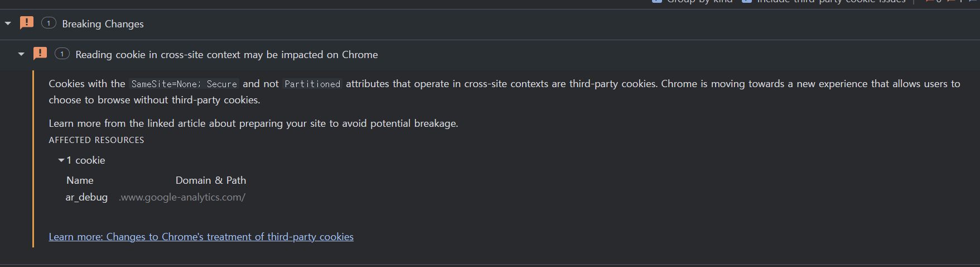Click the .www.google-analytics.com/ domain text
The width and height of the screenshot is (980, 267).
point(182,197)
